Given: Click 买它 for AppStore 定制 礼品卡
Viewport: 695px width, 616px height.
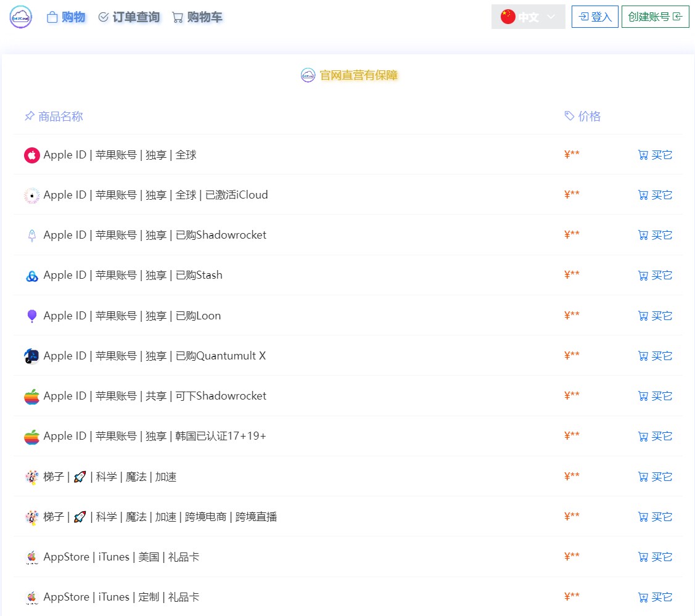Looking at the screenshot, I should [x=655, y=598].
